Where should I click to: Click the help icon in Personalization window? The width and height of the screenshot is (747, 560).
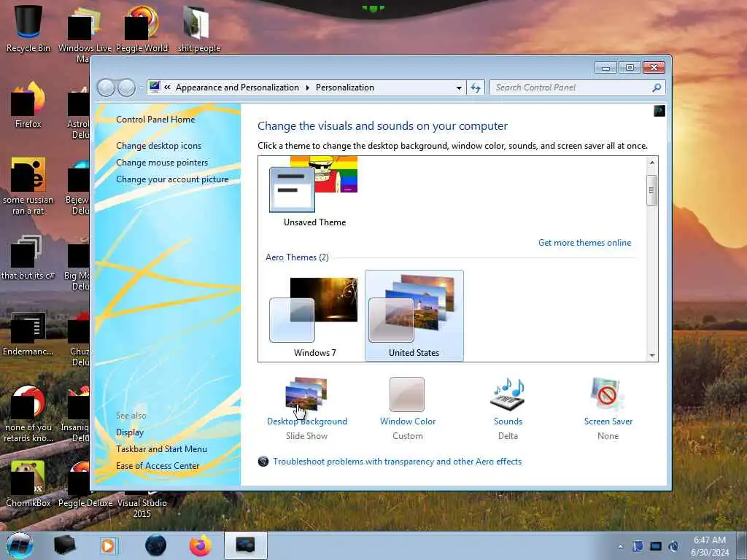659,111
